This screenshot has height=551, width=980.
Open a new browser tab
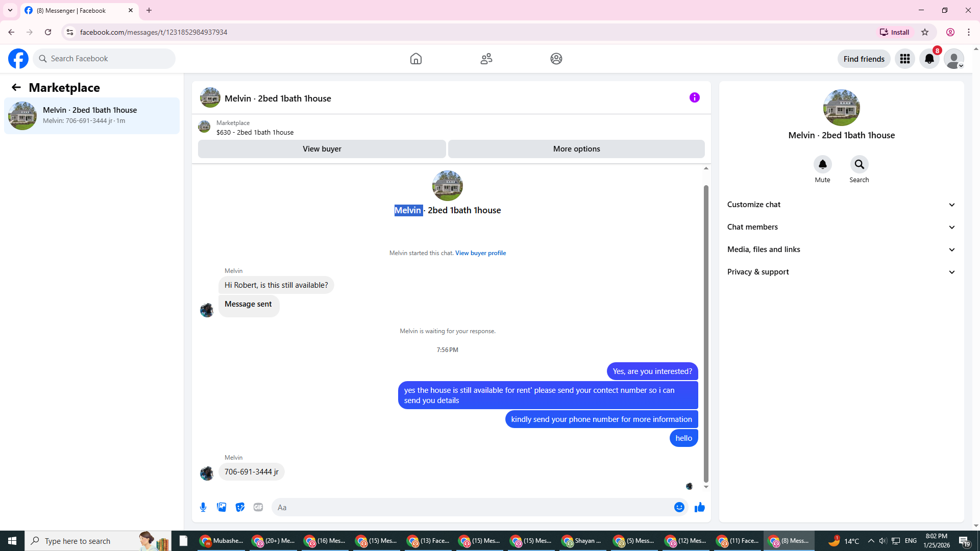149,10
